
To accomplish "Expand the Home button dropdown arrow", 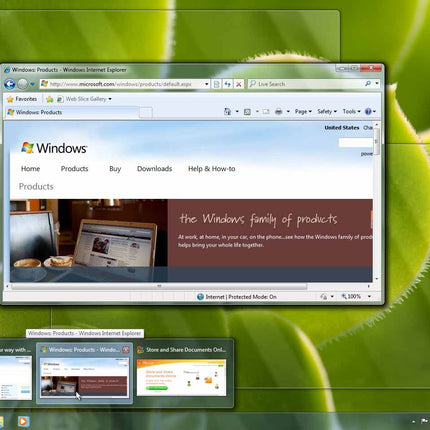I will click(x=237, y=112).
